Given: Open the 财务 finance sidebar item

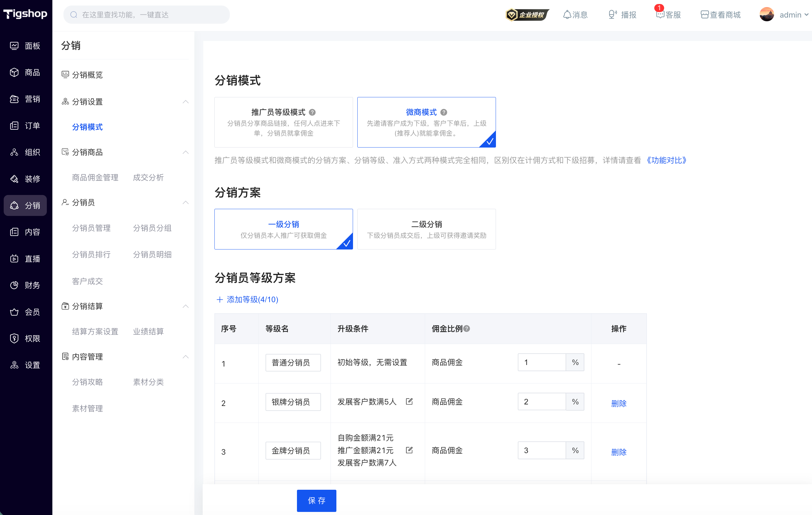Looking at the screenshot, I should 25,285.
